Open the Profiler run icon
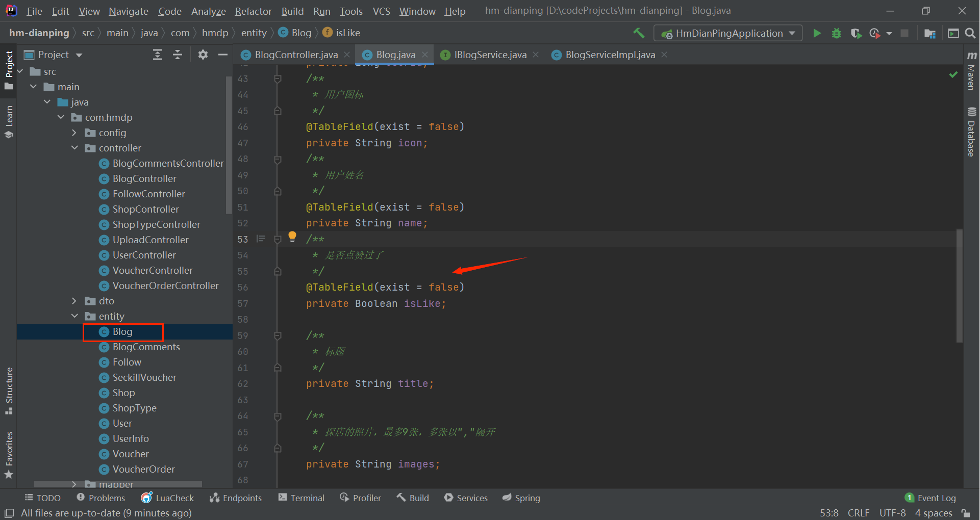Image resolution: width=980 pixels, height=520 pixels. (875, 33)
